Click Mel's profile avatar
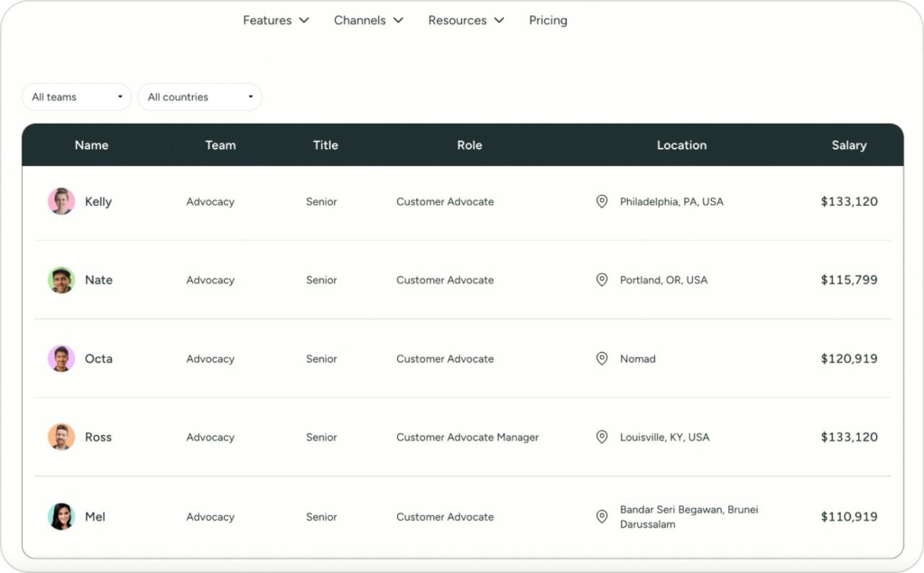The image size is (924, 573). pos(61,516)
